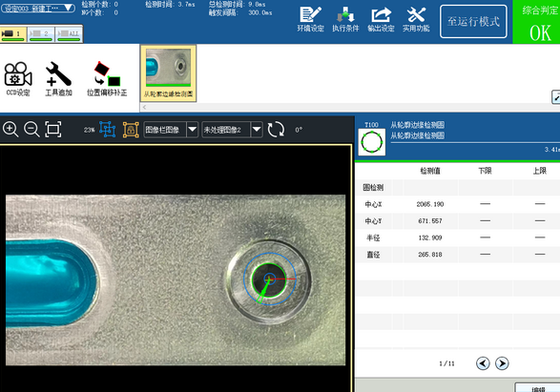The width and height of the screenshot is (560, 392).
Task: Click the 工具追加 add tool icon
Action: [x=58, y=79]
